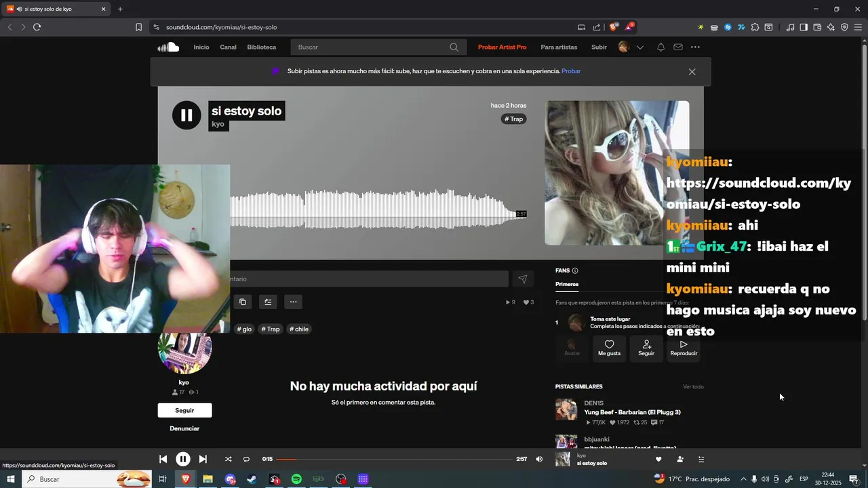Viewport: 868px width, 488px height.
Task: Select the Primeros fans tab
Action: (x=567, y=285)
